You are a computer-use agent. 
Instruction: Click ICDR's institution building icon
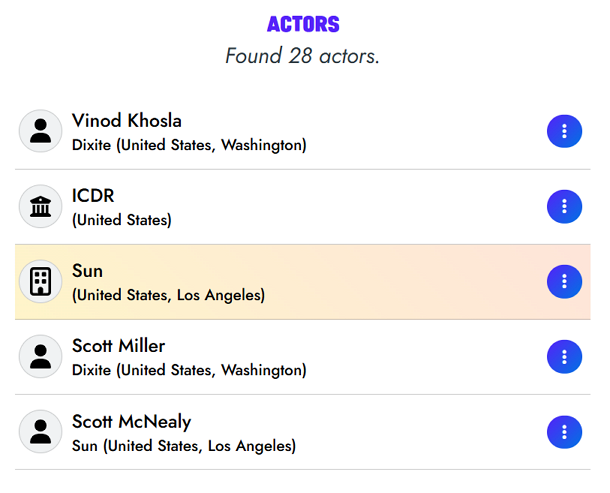coord(41,206)
